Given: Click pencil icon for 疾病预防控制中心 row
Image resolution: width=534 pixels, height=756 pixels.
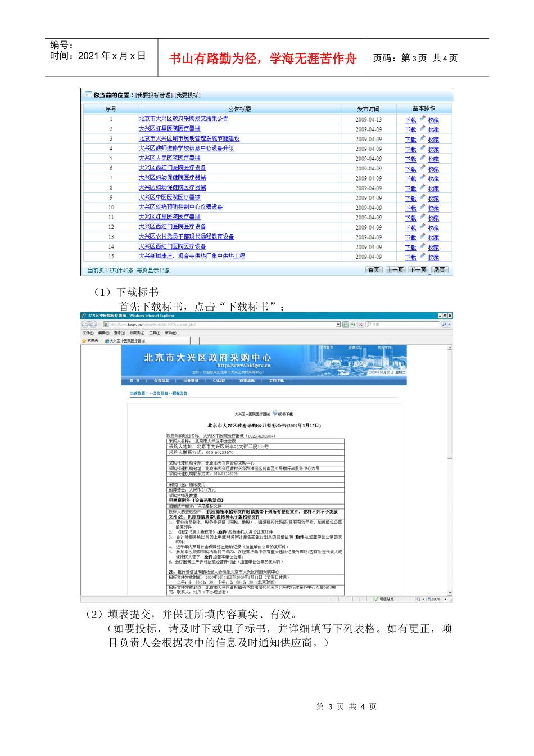Looking at the screenshot, I should 422,207.
